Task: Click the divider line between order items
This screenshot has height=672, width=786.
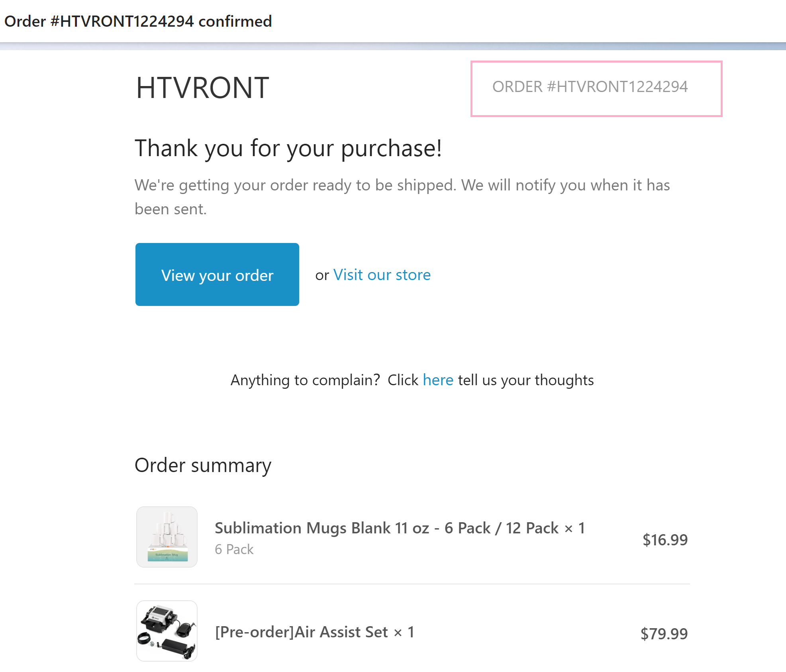Action: (x=412, y=584)
